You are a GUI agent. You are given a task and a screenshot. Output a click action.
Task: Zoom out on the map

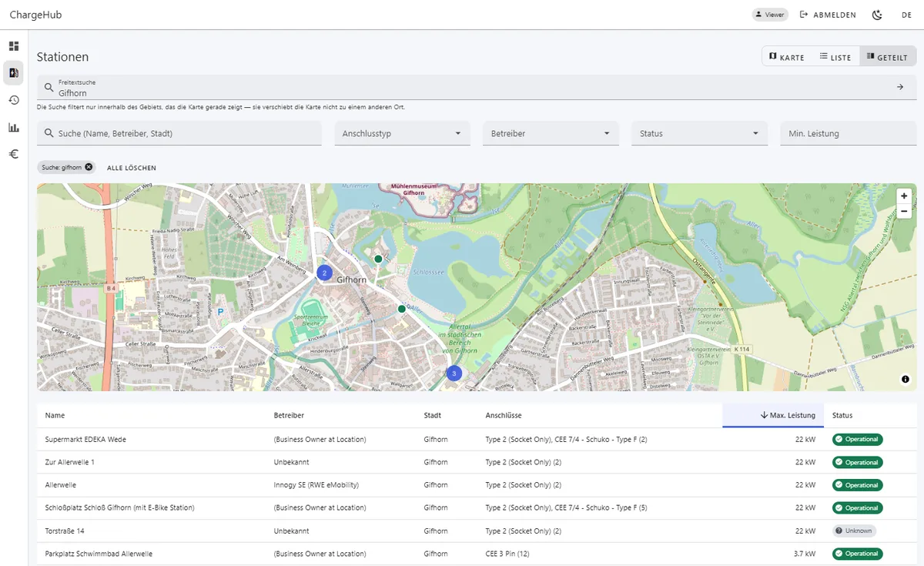[904, 211]
